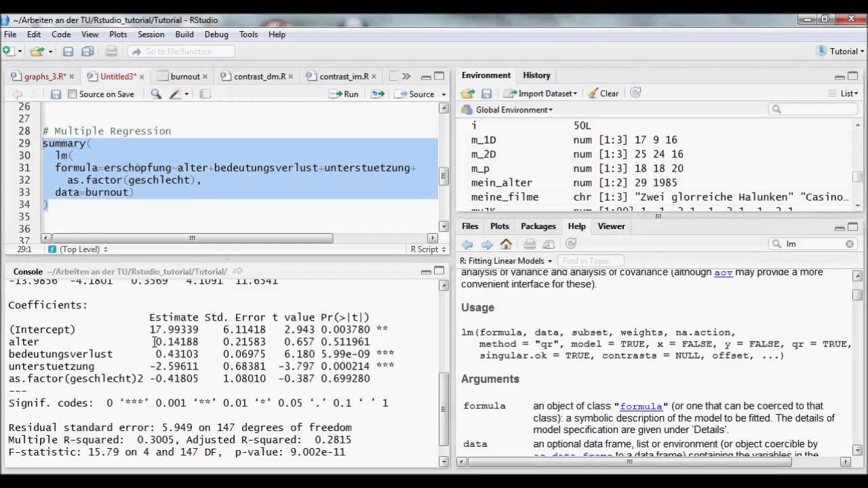Toggle Source on Save checkbox
Screen dimensions: 868x488
73,94
